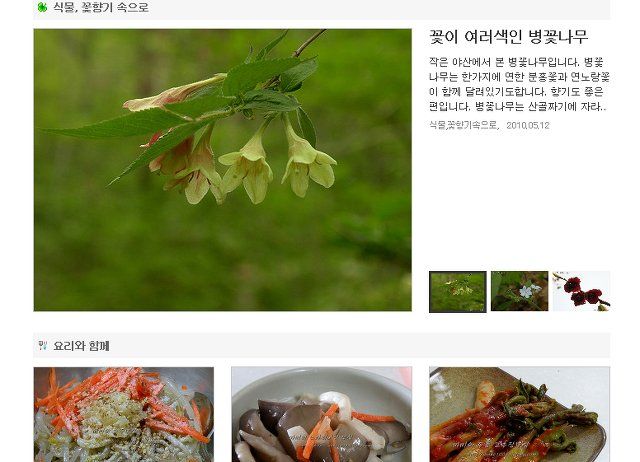Click the post date 2010.05.12
Screen dimensions: 640x462
[x=528, y=125]
